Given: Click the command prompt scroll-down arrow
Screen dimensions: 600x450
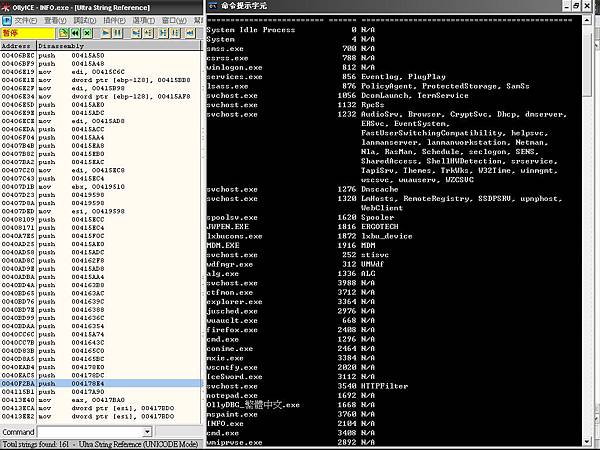Looking at the screenshot, I should tap(587, 442).
